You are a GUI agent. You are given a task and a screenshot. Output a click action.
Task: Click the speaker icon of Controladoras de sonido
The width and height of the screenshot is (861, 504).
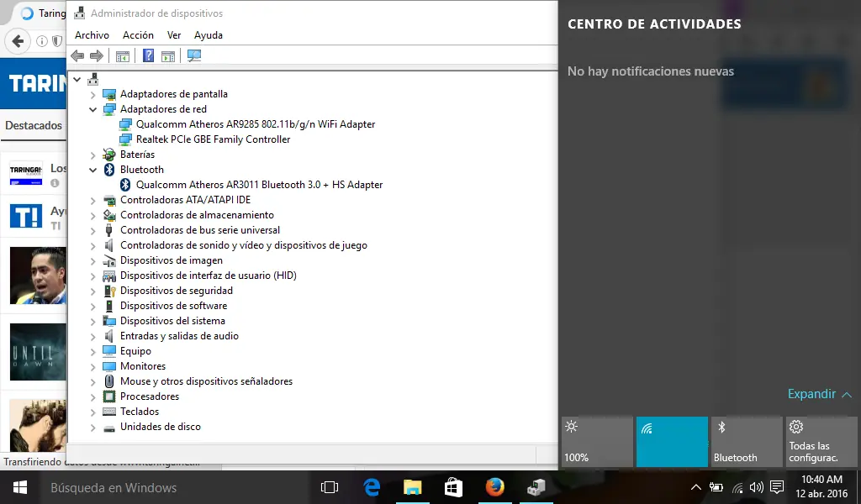click(x=109, y=245)
